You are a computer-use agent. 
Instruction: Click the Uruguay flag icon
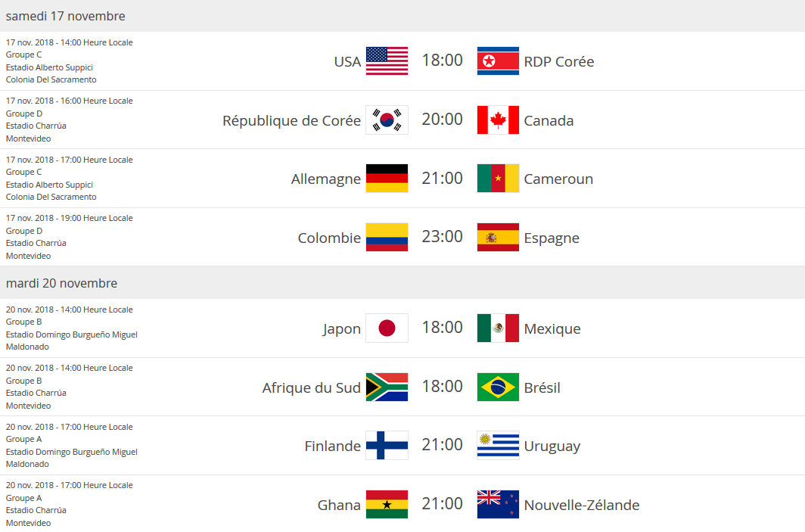tap(498, 446)
